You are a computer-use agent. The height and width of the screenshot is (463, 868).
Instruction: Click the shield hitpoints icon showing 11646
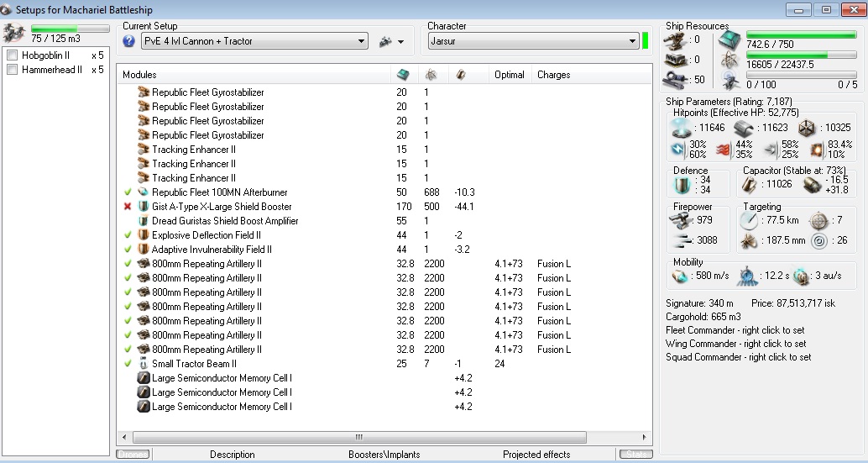(x=682, y=128)
